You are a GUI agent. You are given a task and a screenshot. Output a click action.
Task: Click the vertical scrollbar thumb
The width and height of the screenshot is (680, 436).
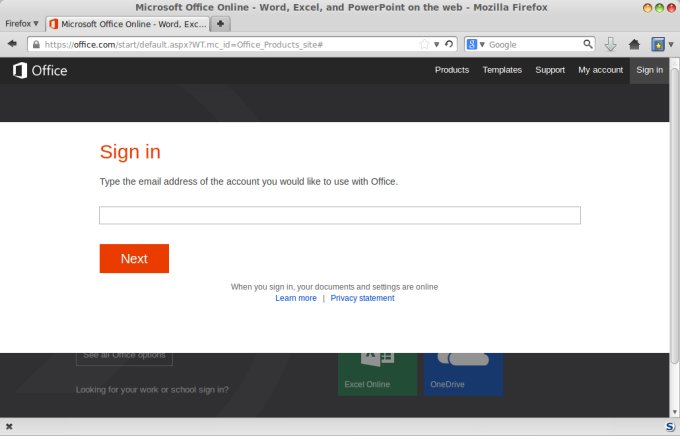pyautogui.click(x=674, y=216)
